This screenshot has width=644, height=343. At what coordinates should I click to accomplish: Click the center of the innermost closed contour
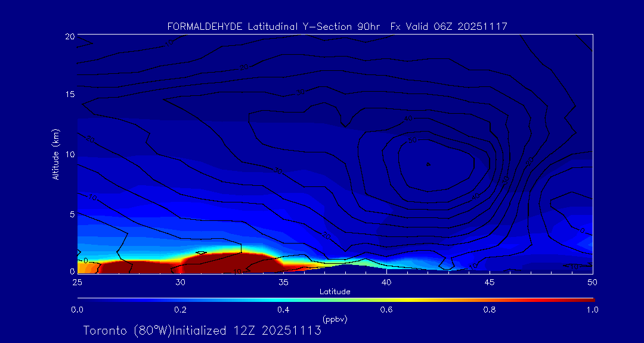click(x=428, y=164)
